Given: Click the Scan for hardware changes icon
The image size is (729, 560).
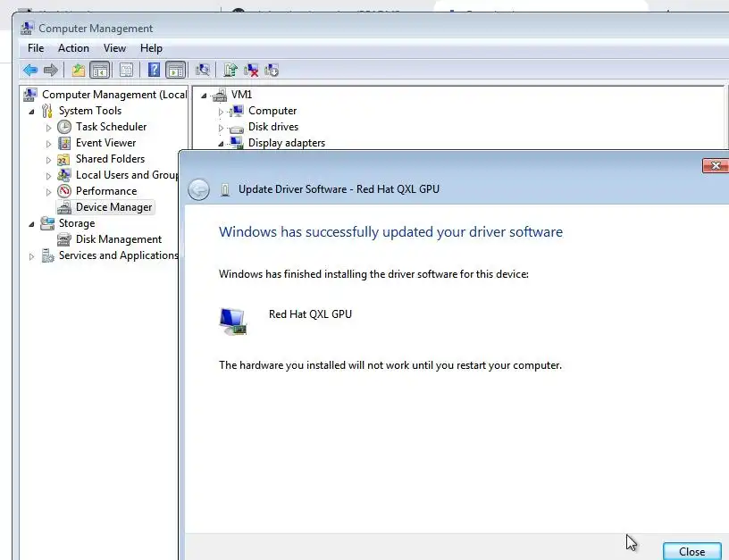Looking at the screenshot, I should click(202, 71).
